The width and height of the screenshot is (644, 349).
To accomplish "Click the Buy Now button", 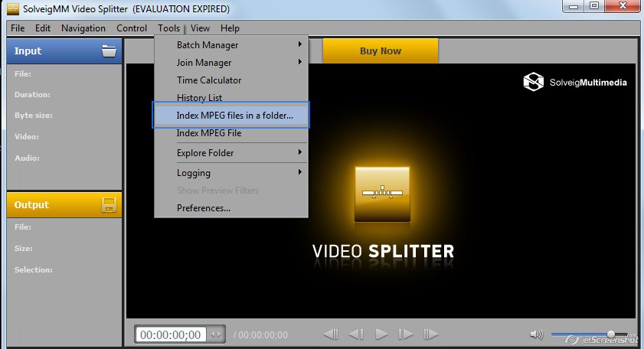I will coord(381,51).
